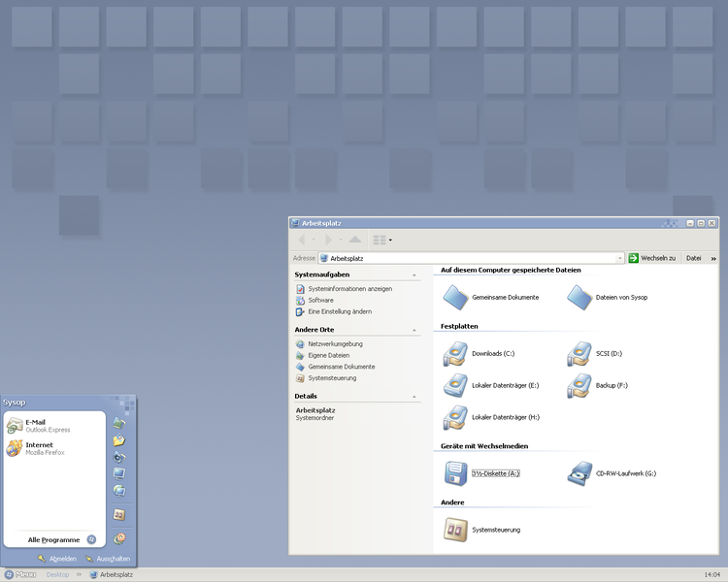
Task: Open Systemsteuerung icon in the Andere section
Action: tap(455, 530)
